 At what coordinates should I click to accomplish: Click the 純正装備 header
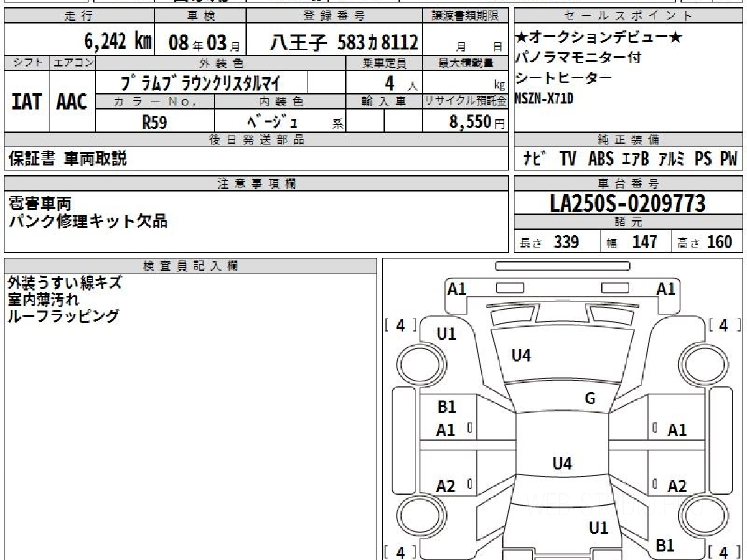pos(628,139)
